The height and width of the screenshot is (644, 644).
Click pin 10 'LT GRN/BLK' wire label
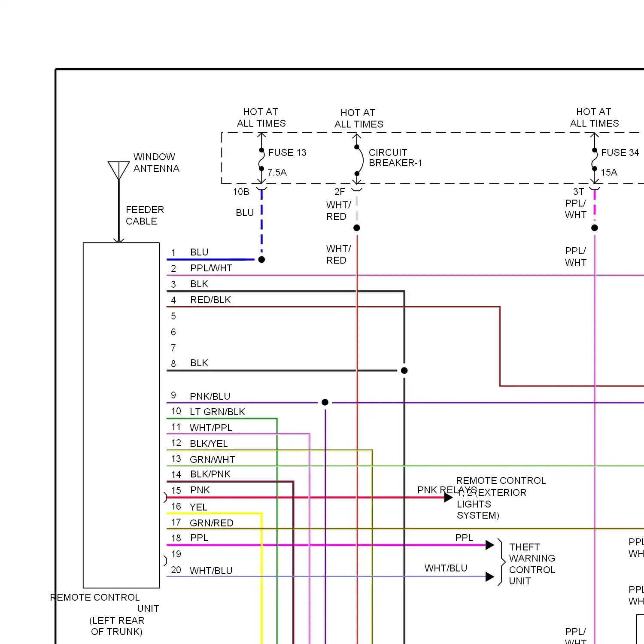click(217, 412)
